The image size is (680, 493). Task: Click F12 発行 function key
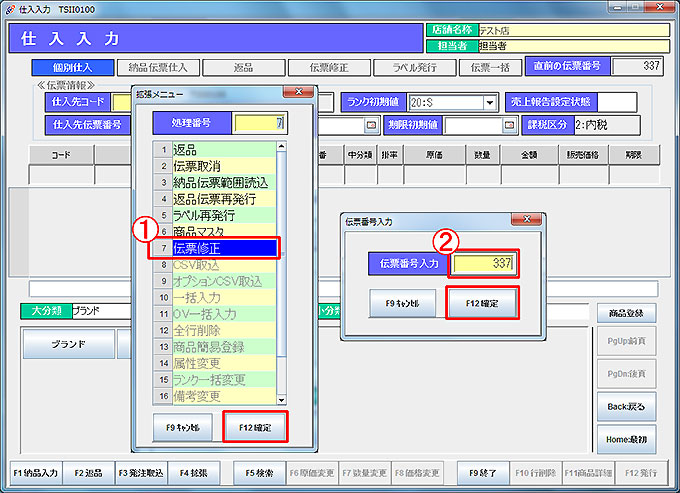tap(641, 473)
